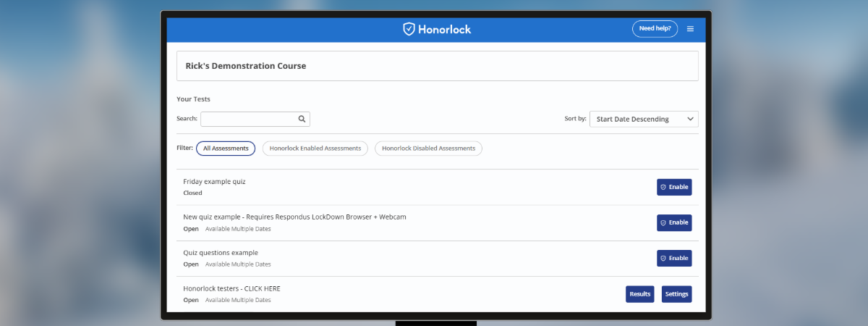Enable Honorlock for New quiz example
868x326 pixels.
tap(674, 222)
